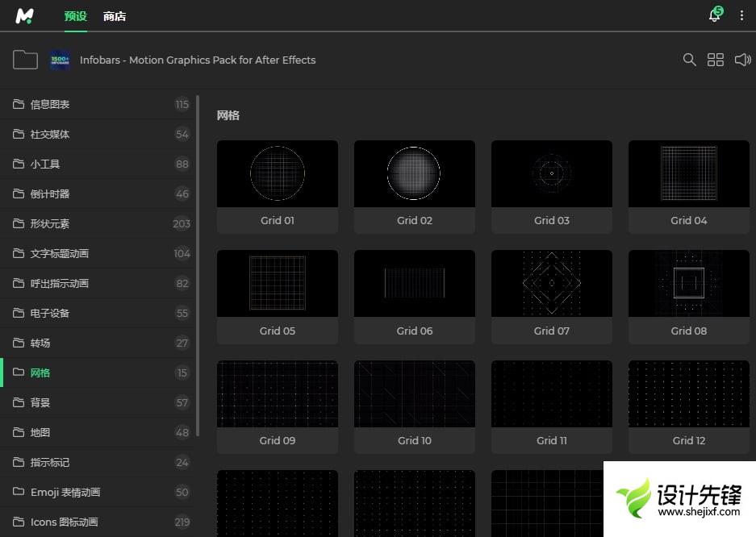Open the 形状元素 folder
Screen dimensions: 756x537
[50, 223]
